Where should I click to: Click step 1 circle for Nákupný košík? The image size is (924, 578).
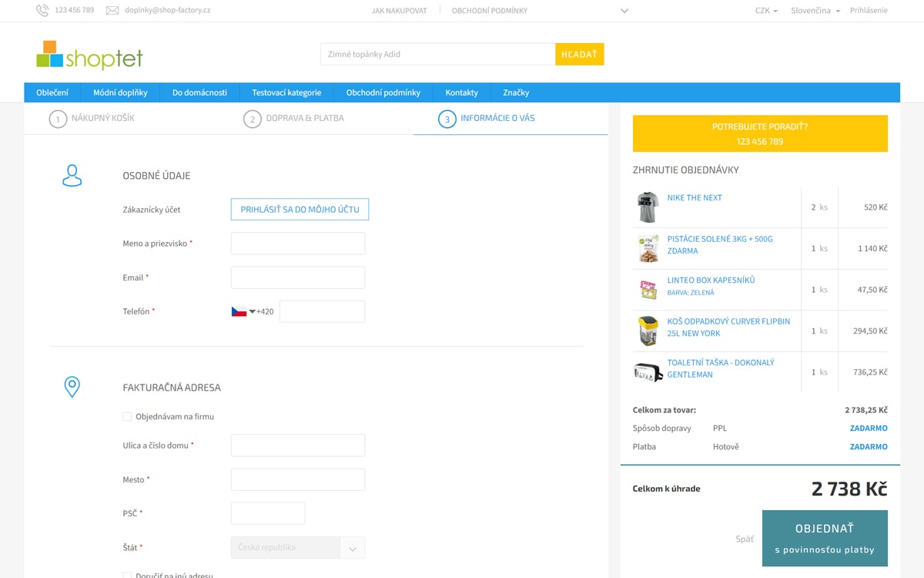click(58, 119)
